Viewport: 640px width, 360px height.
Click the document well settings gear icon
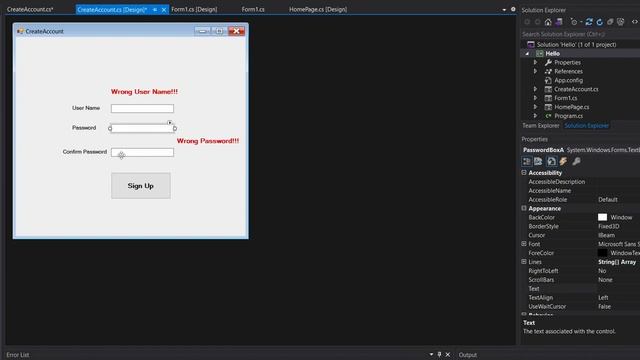pyautogui.click(x=513, y=9)
